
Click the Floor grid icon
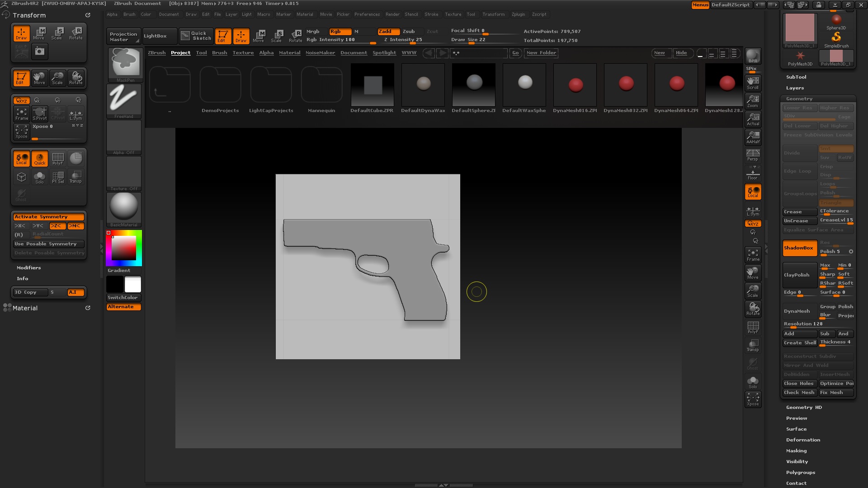click(753, 174)
